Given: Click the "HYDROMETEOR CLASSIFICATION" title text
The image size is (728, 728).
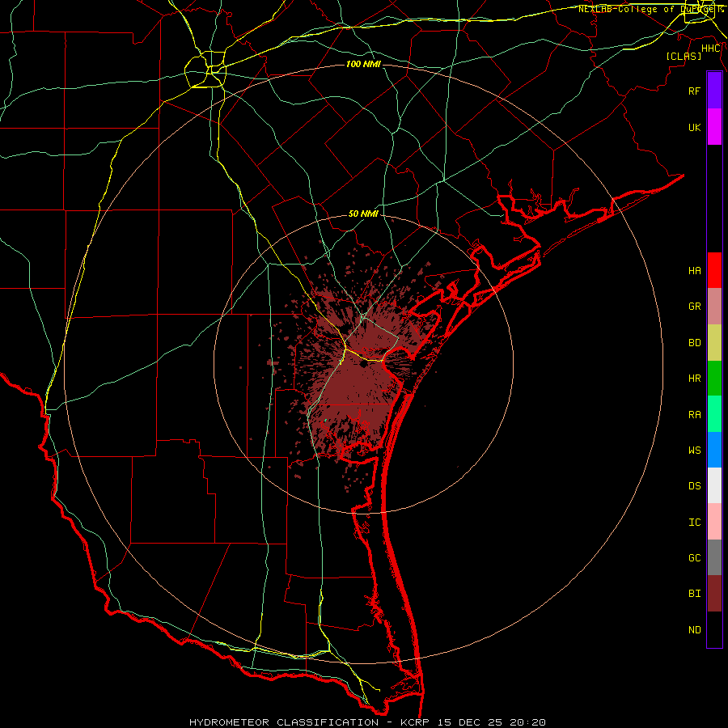Looking at the screenshot, I should pyautogui.click(x=284, y=722).
